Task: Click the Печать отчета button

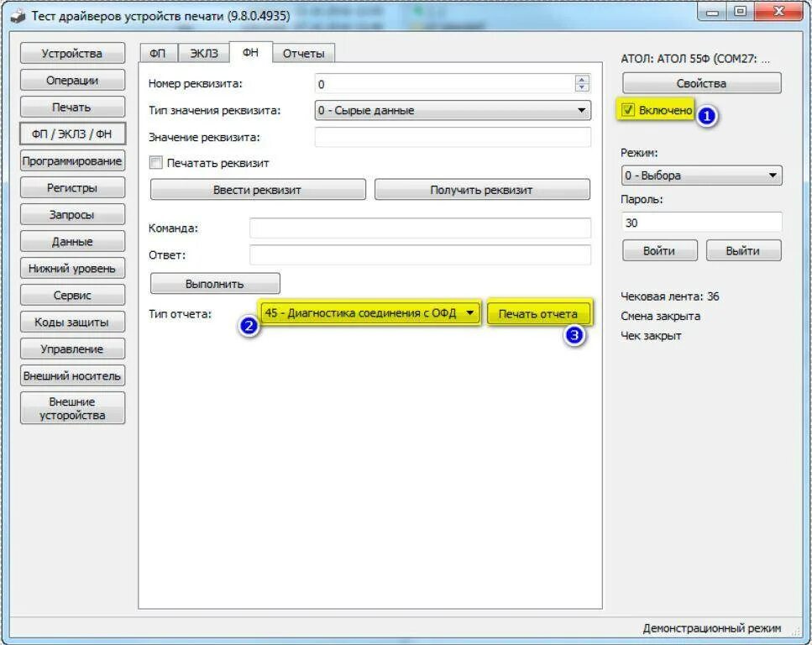Action: (538, 314)
